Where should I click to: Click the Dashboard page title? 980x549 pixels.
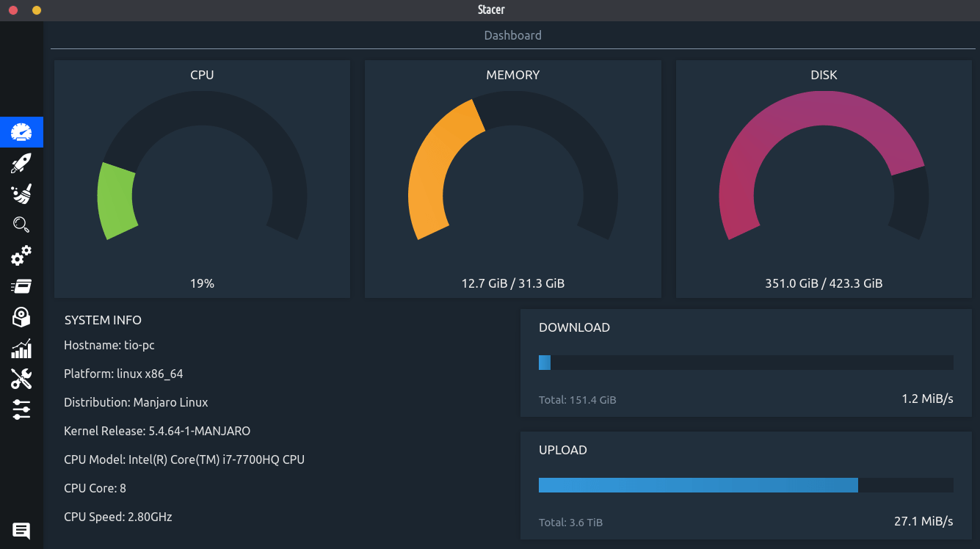click(512, 35)
